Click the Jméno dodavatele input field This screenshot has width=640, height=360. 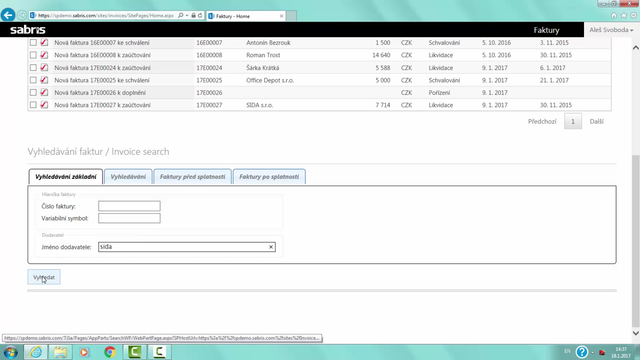pos(187,247)
